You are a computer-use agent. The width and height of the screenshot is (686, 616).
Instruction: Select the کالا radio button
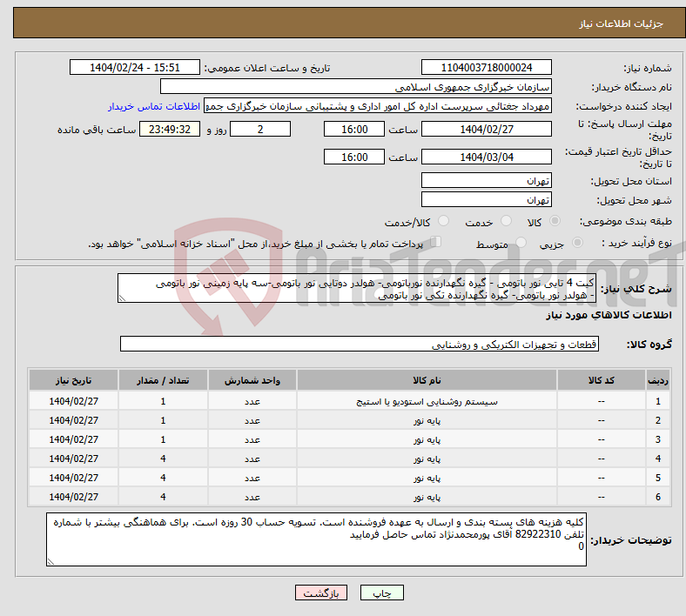[x=555, y=221]
